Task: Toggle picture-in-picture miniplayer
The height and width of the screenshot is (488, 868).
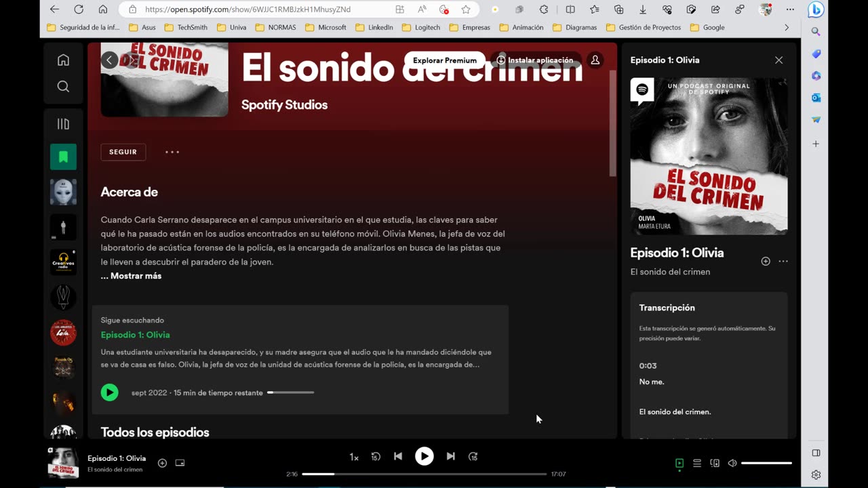Action: click(180, 463)
